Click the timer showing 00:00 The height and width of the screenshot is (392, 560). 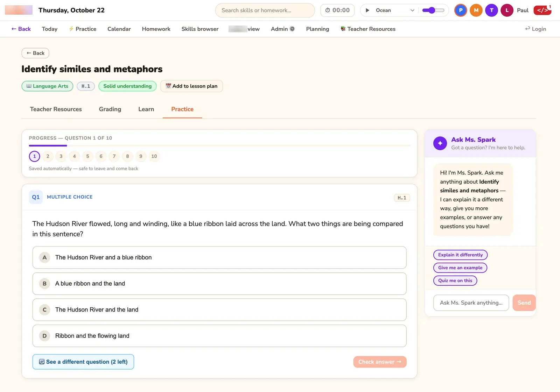tap(337, 10)
